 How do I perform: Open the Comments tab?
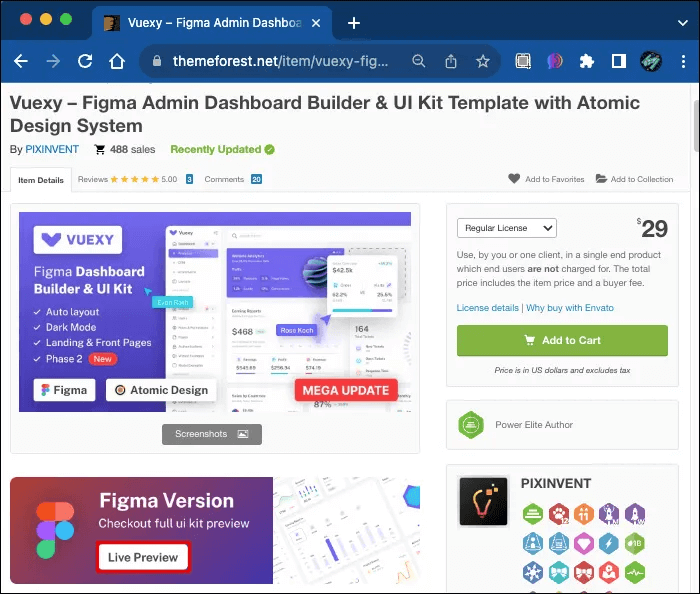pyautogui.click(x=233, y=179)
